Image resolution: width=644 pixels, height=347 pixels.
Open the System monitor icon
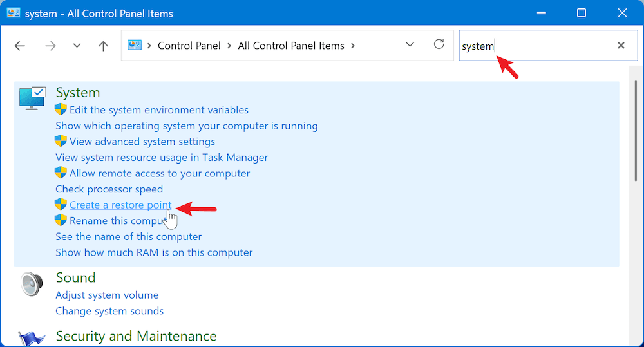coord(32,98)
